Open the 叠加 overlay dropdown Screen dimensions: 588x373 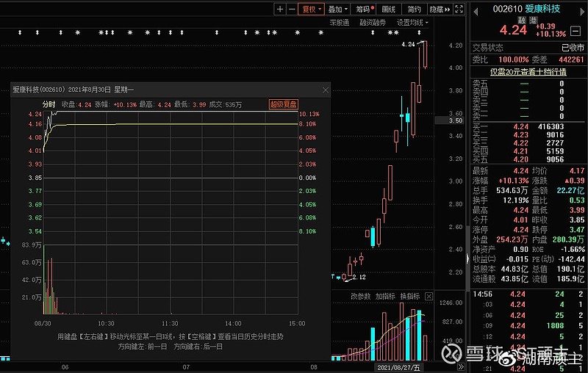[338, 10]
